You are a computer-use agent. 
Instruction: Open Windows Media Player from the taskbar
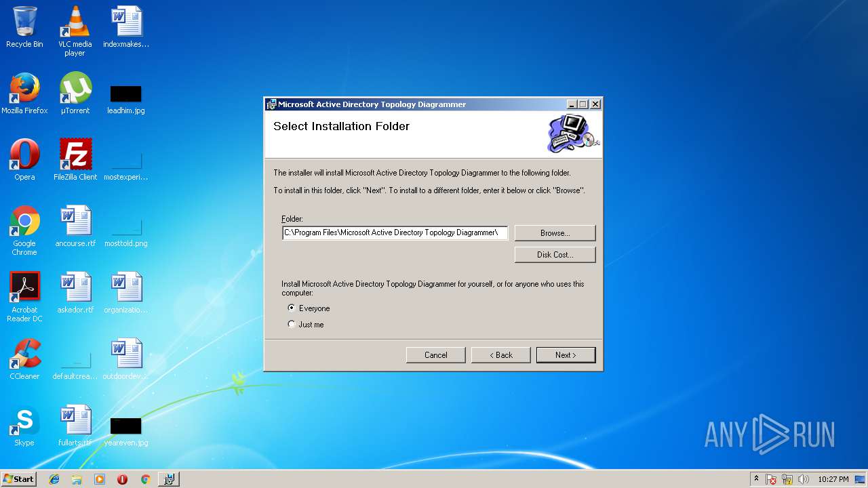tap(100, 479)
